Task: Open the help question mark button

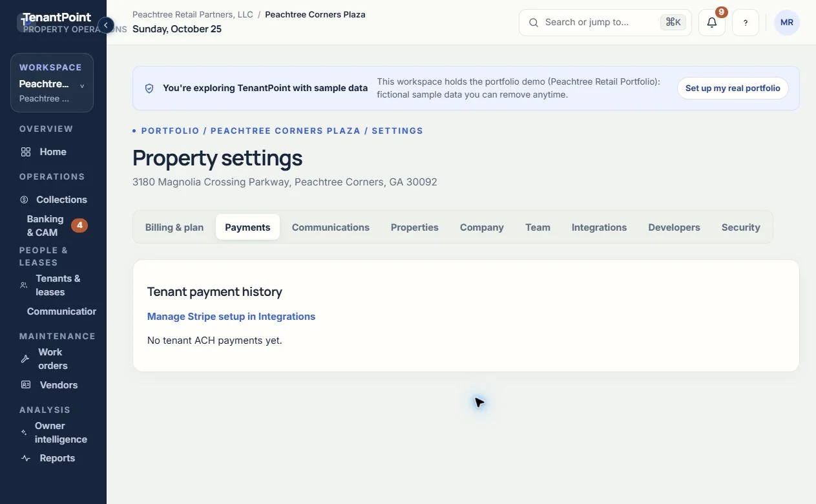Action: pyautogui.click(x=746, y=23)
